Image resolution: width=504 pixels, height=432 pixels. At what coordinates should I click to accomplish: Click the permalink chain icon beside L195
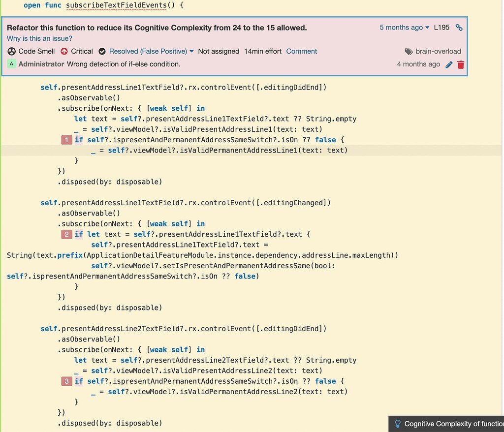click(459, 28)
